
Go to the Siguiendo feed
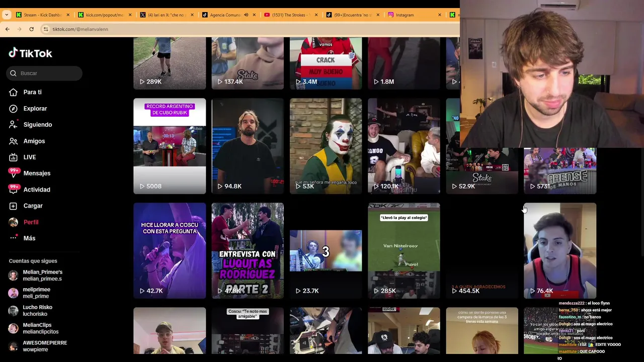(37, 125)
